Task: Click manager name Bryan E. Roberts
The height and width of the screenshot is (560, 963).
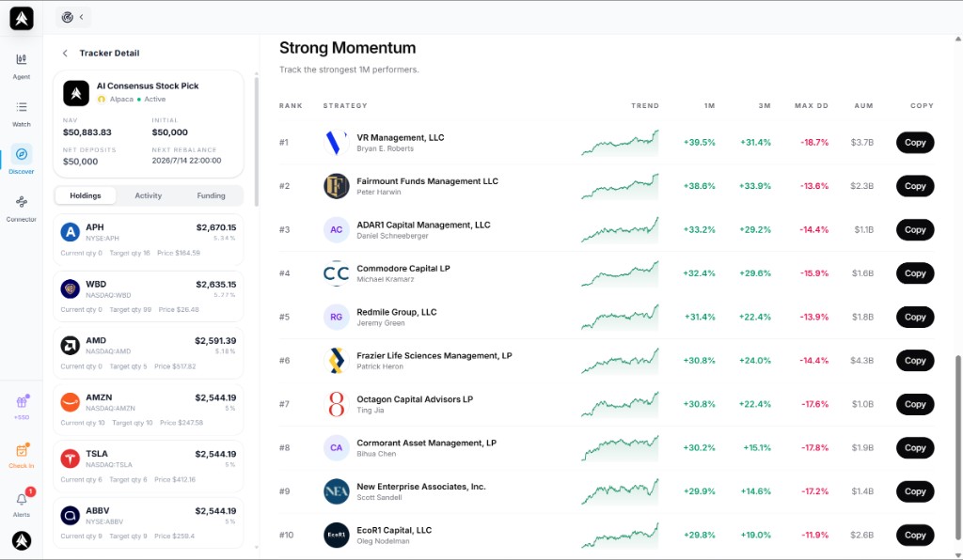Action: 385,149
